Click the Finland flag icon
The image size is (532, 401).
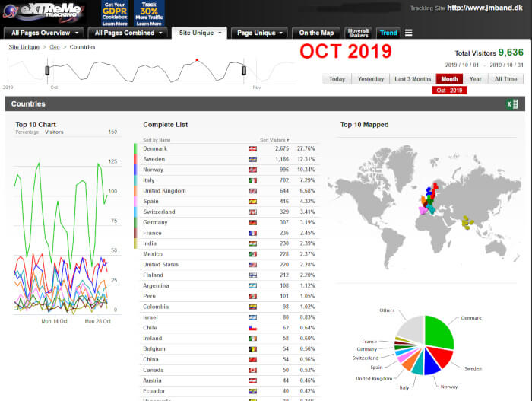(x=253, y=275)
